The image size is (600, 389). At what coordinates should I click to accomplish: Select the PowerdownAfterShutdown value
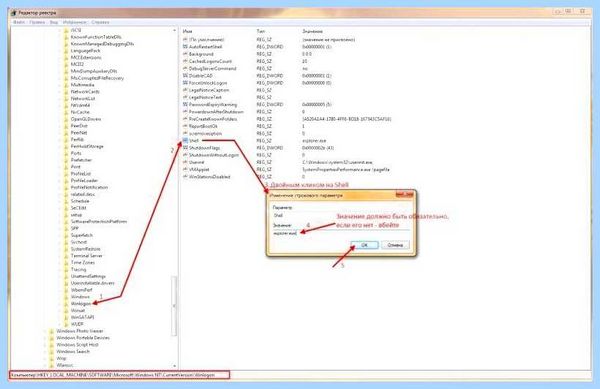click(216, 112)
